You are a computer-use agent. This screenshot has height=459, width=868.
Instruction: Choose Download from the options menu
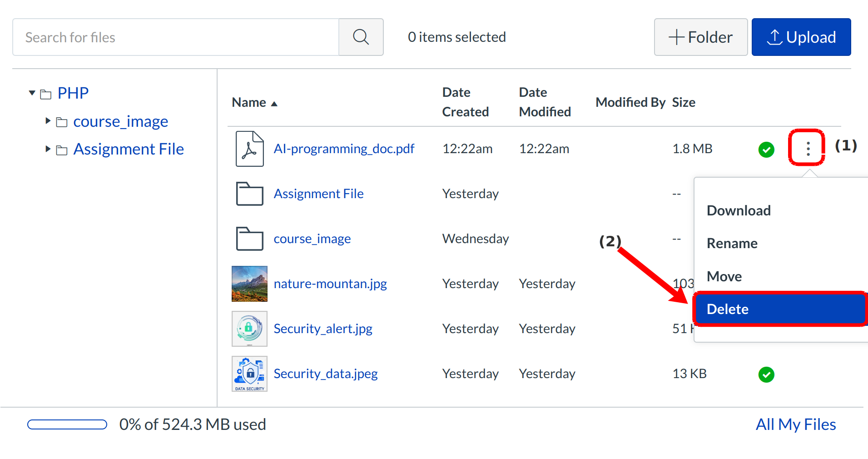point(739,210)
